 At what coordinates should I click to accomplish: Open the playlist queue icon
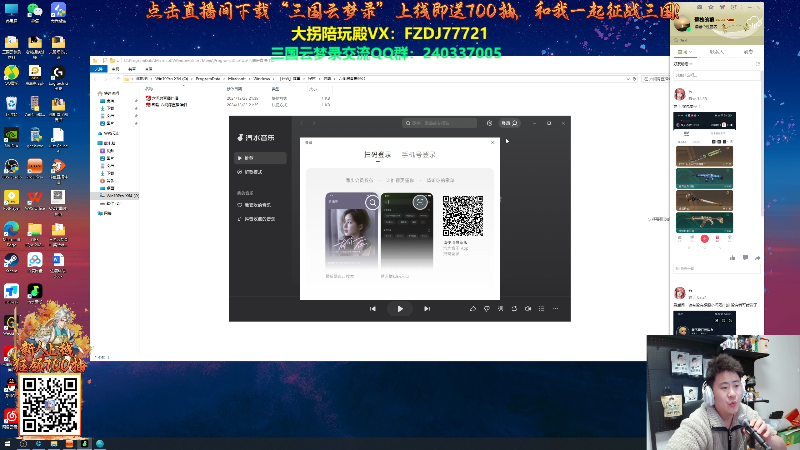coord(542,309)
